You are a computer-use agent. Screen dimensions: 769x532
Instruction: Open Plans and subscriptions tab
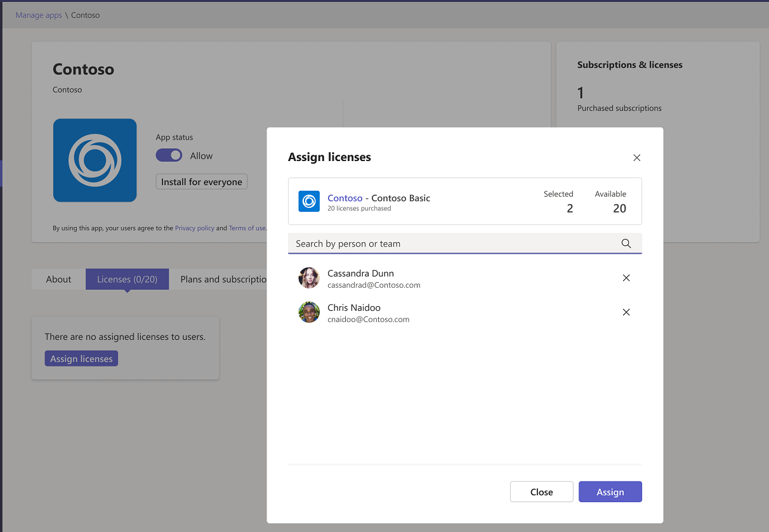pos(222,279)
